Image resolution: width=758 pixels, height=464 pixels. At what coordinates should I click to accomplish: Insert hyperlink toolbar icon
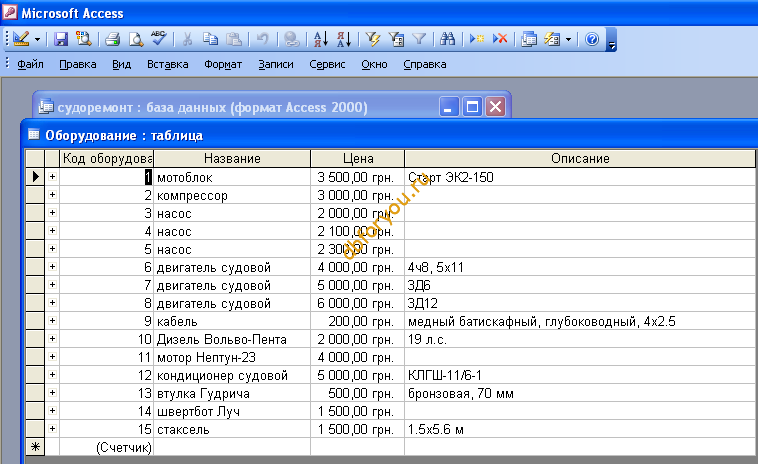click(x=292, y=39)
